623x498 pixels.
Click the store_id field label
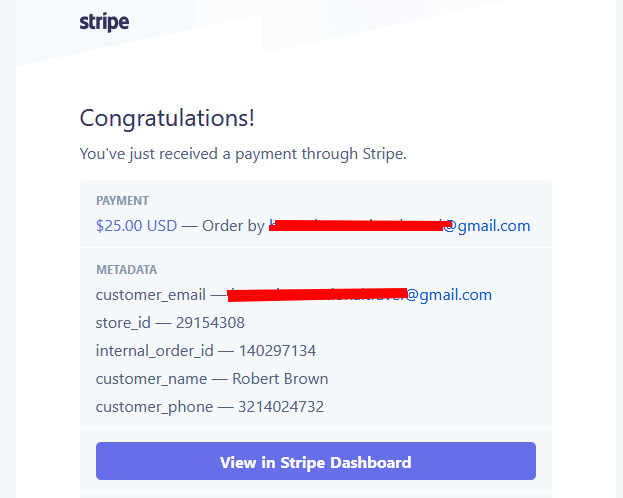(123, 323)
